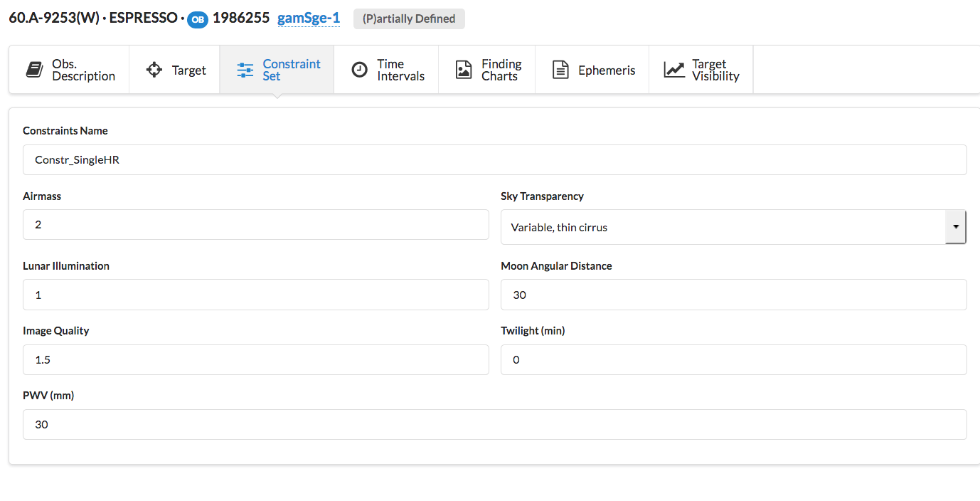The width and height of the screenshot is (980, 501).
Task: Click the line chart Target Visibility icon
Action: 674,70
